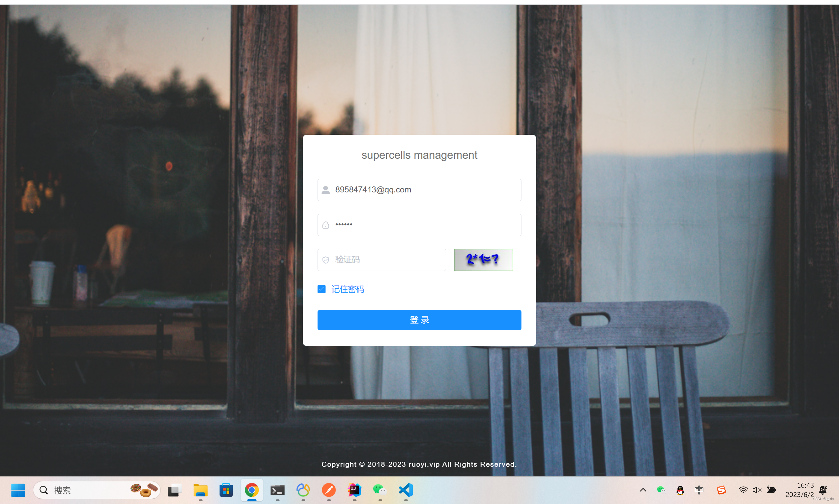Toggle the 中 input language indicator
The image size is (839, 504).
699,490
